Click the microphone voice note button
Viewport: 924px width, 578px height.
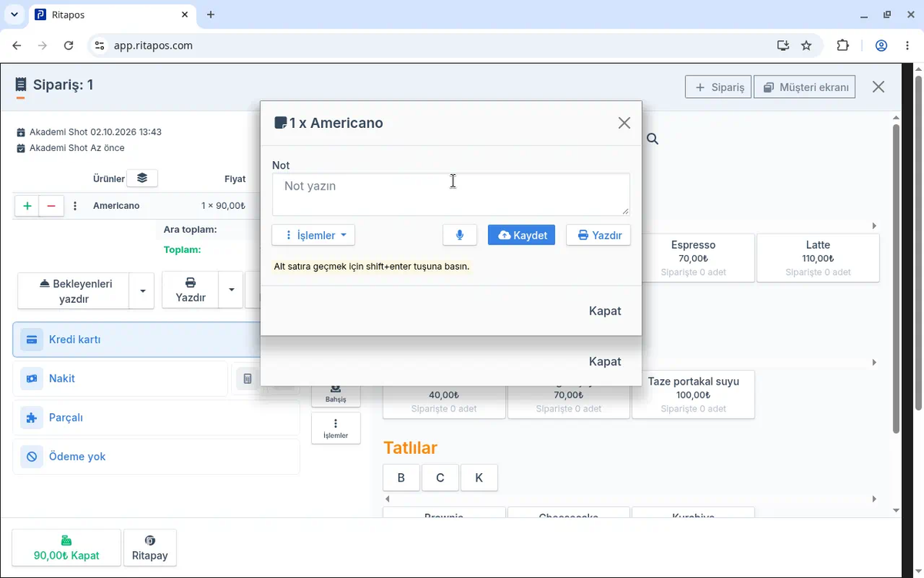(x=460, y=235)
